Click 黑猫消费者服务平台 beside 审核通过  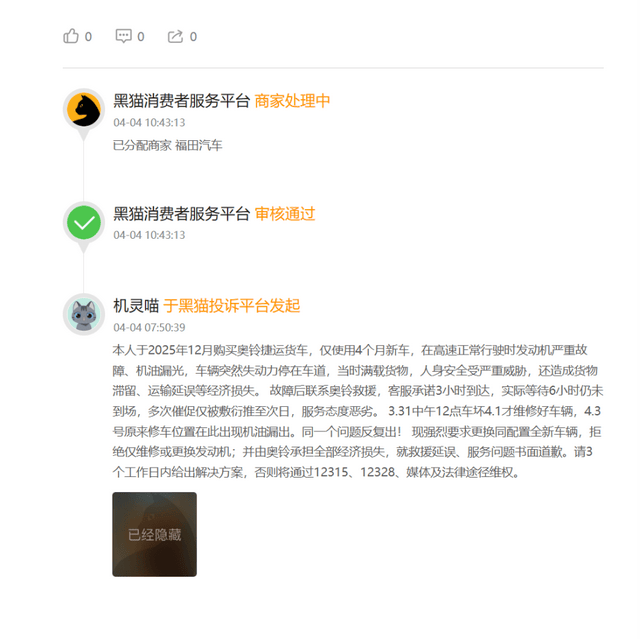(x=181, y=214)
